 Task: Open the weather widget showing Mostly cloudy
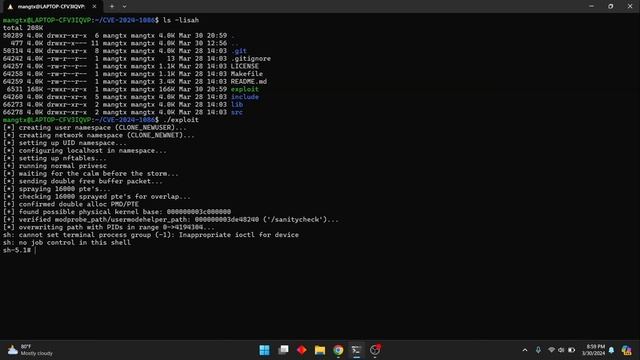(31, 350)
